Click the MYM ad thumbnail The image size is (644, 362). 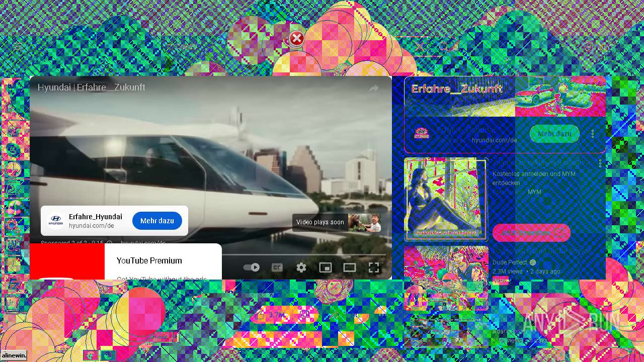tap(446, 199)
